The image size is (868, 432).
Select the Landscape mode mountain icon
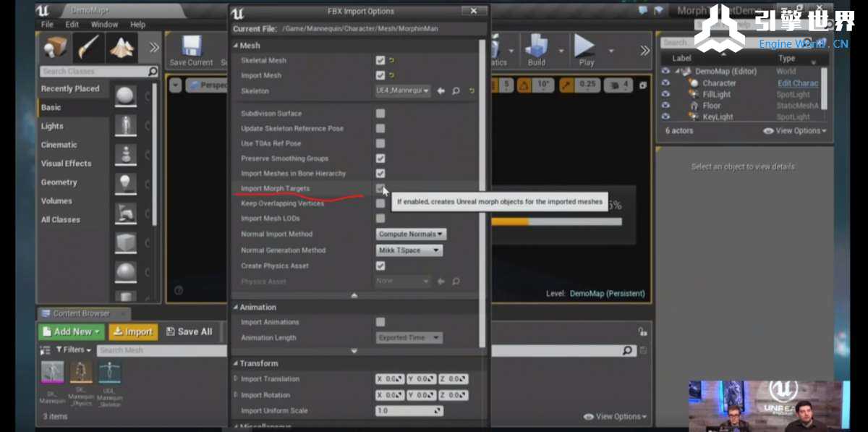tap(122, 48)
